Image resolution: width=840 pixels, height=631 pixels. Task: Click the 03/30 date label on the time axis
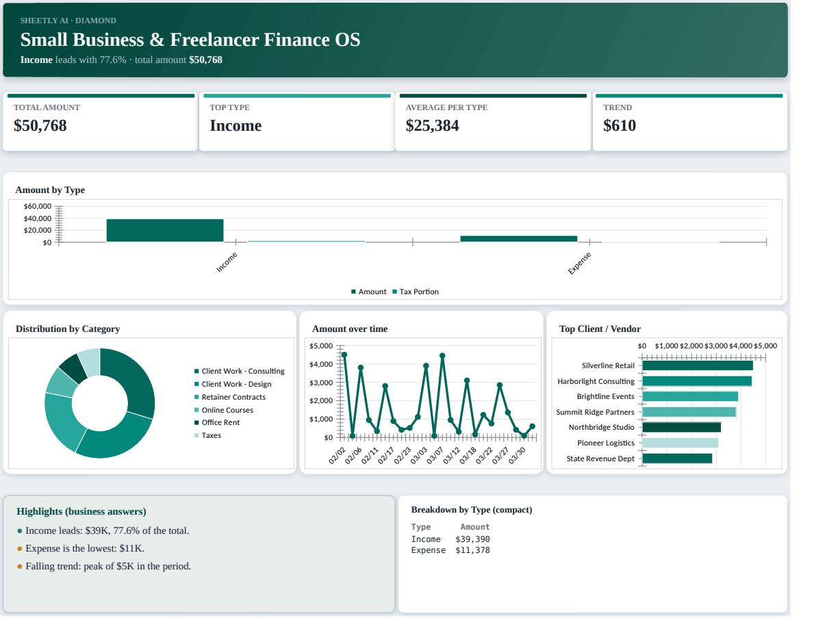point(518,456)
